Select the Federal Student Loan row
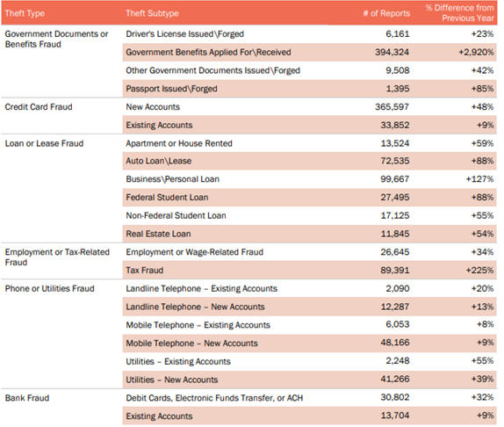504x427 pixels. [x=310, y=198]
